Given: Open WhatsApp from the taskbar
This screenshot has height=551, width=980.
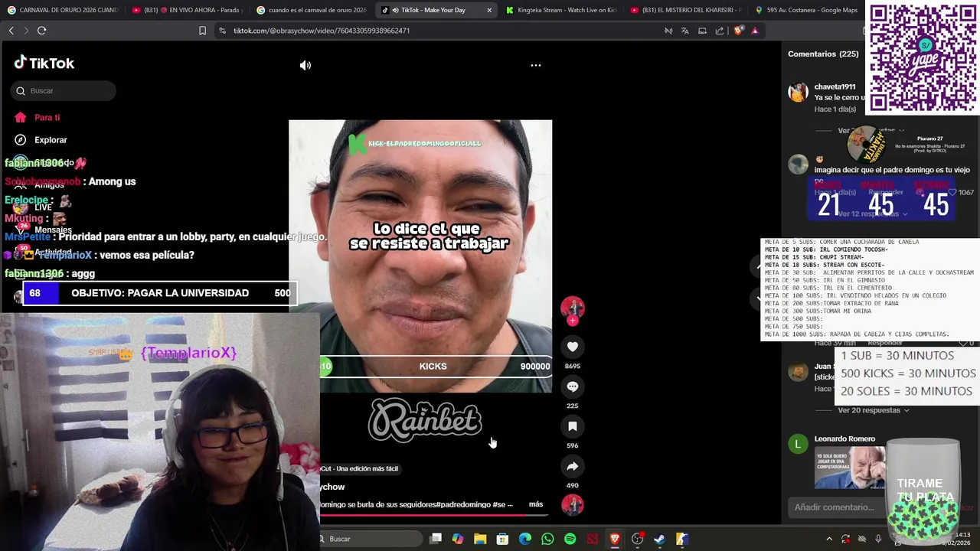Looking at the screenshot, I should tap(547, 539).
